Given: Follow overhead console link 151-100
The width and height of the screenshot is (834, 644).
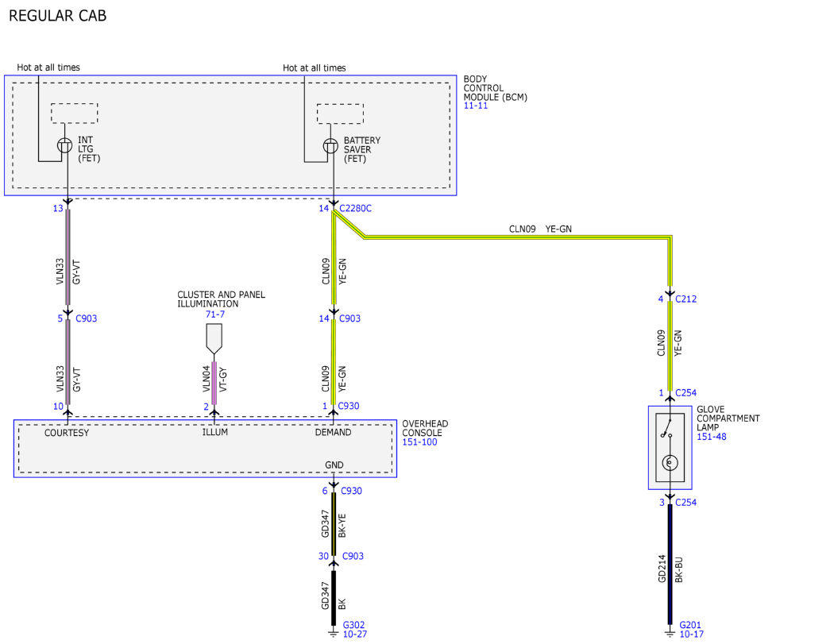Looking at the screenshot, I should click(x=419, y=442).
